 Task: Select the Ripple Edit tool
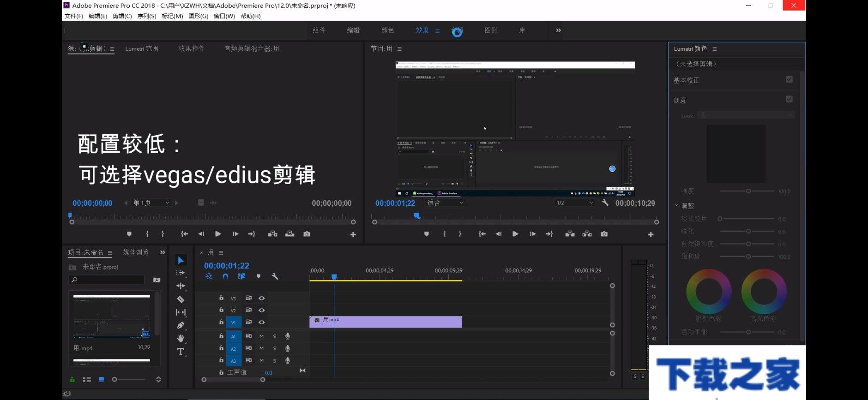click(181, 286)
